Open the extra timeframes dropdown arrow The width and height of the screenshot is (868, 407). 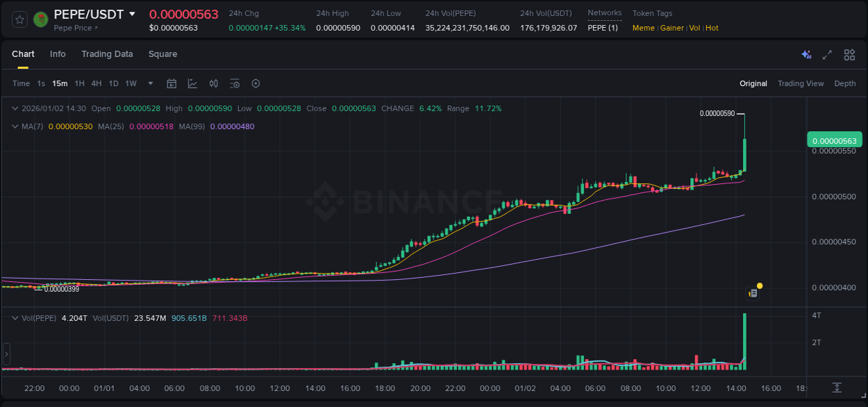pyautogui.click(x=149, y=83)
